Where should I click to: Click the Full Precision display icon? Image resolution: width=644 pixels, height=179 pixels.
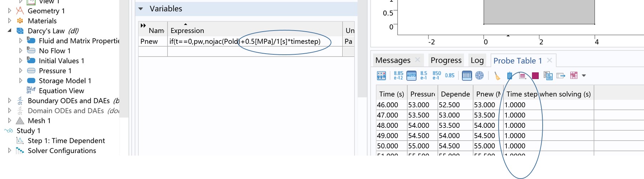click(398, 75)
